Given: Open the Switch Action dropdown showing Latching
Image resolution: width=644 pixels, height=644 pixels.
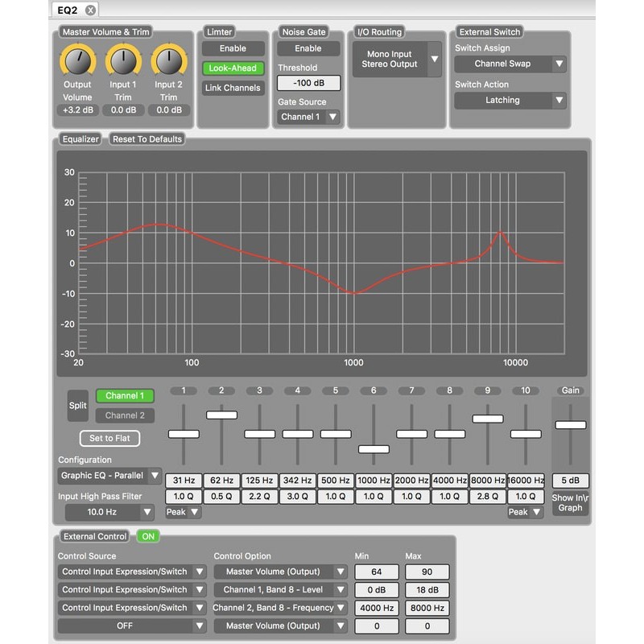Looking at the screenshot, I should coord(510,101).
